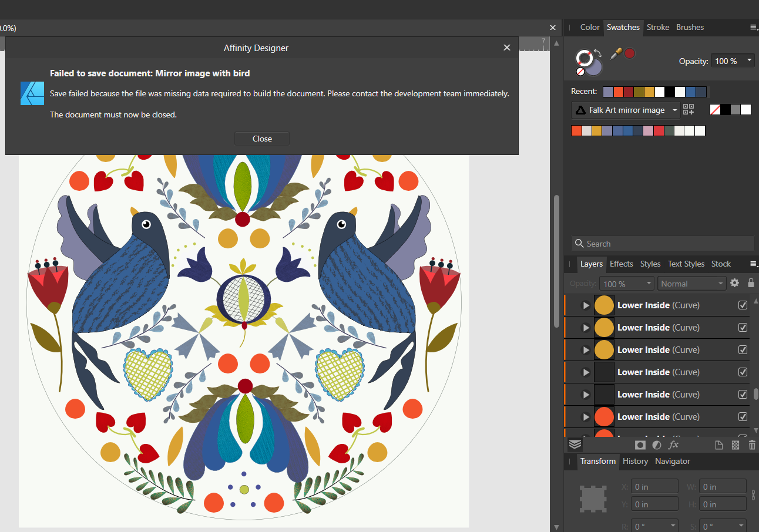759x532 pixels.
Task: Expand second yellow Lower Inside layer
Action: pyautogui.click(x=586, y=328)
